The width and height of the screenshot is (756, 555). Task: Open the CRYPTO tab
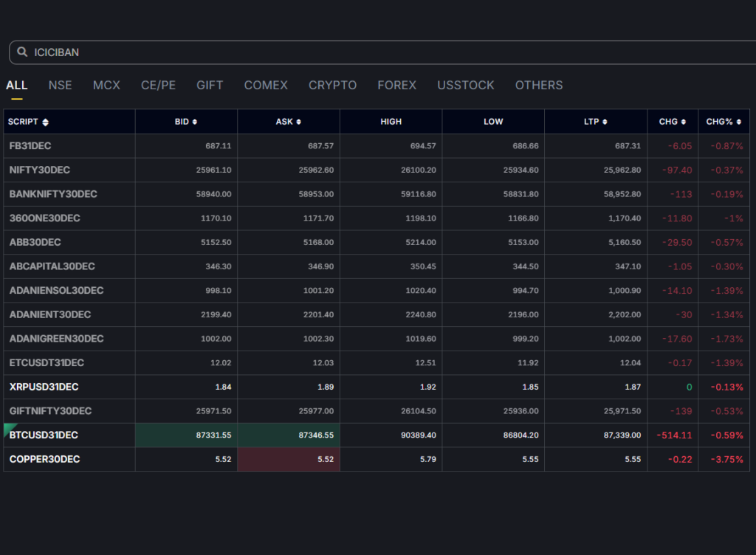(x=332, y=86)
